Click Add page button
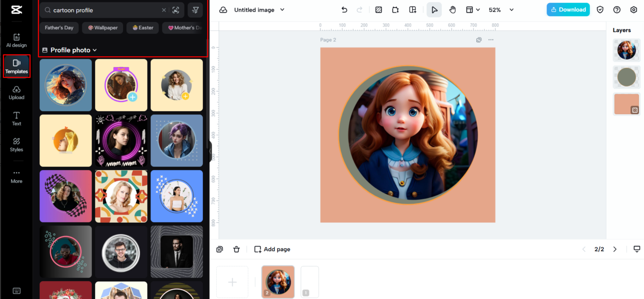The width and height of the screenshot is (644, 299). pyautogui.click(x=272, y=249)
